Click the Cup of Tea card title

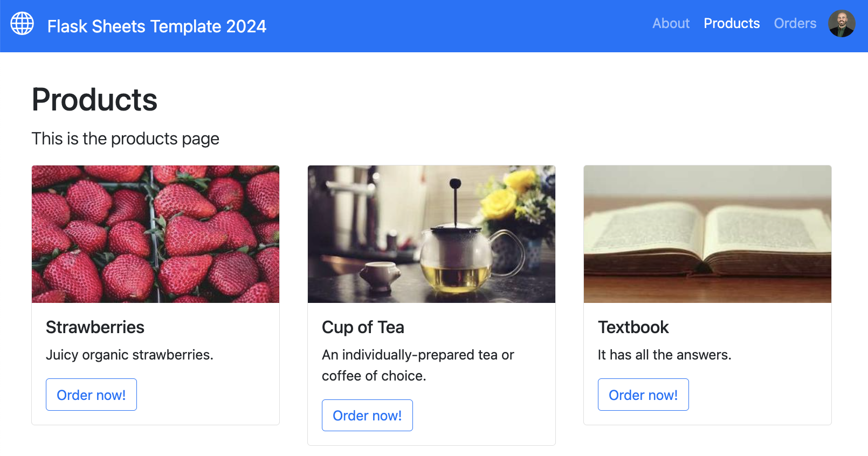tap(363, 327)
